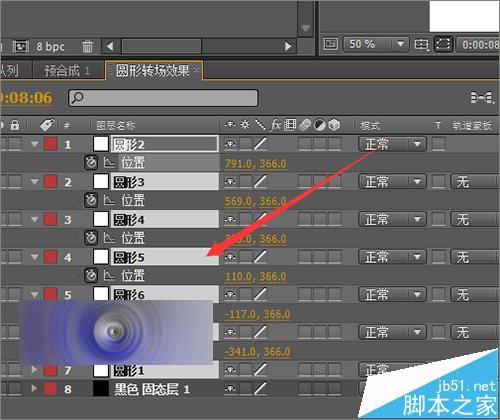
Task: Toggle the 3D layer box for 圆形2
Action: coord(335,144)
